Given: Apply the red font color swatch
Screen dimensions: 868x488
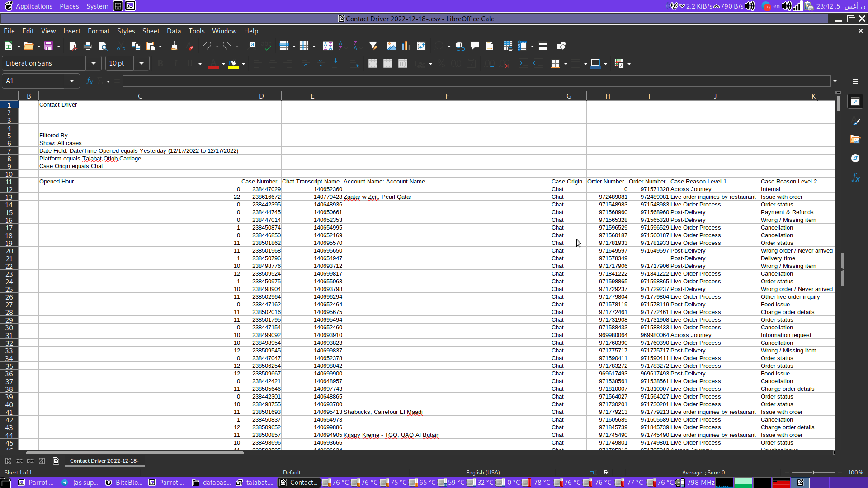Looking at the screenshot, I should pyautogui.click(x=213, y=64).
